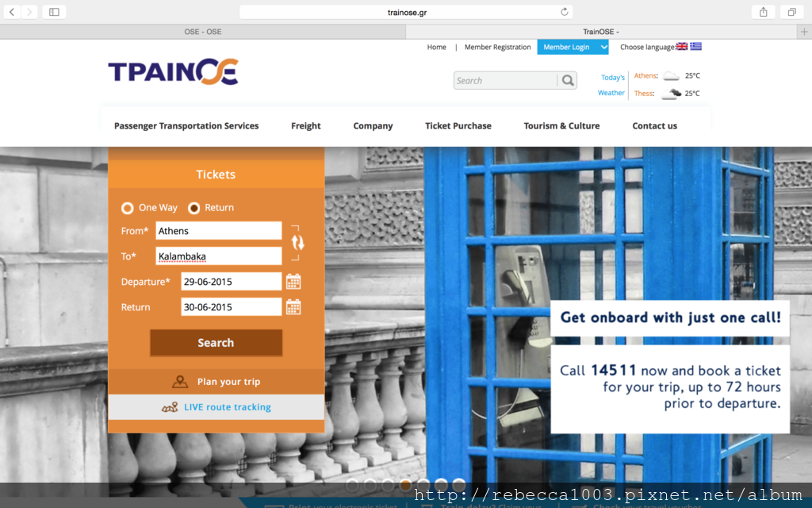The width and height of the screenshot is (812, 508).
Task: Click the TrainOSE logo
Action: pos(174,71)
